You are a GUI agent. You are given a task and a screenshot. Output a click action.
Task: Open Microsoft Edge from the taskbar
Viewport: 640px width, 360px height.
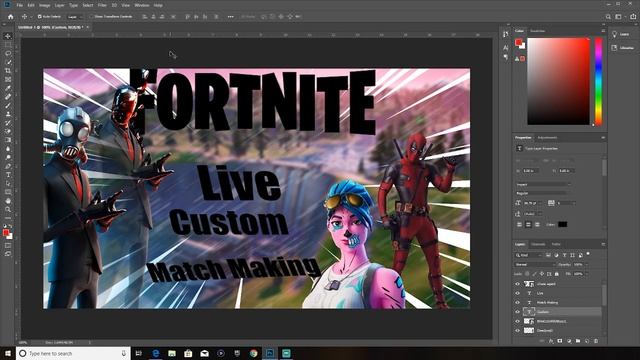point(156,353)
